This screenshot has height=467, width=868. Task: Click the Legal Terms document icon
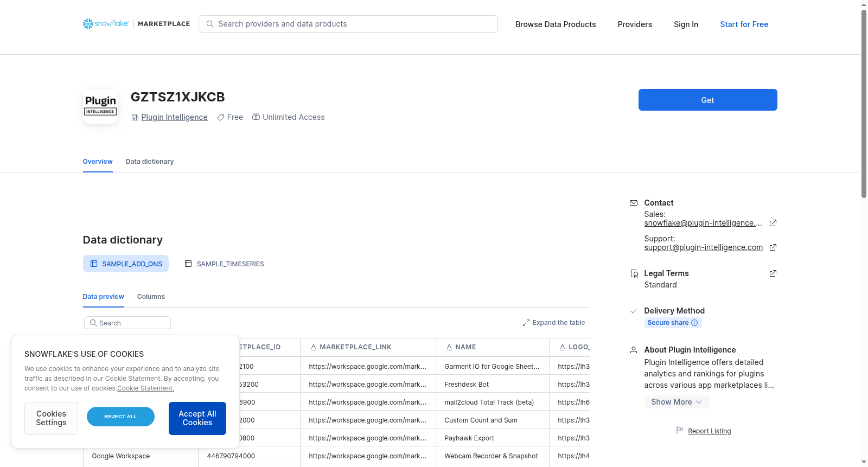tap(634, 273)
